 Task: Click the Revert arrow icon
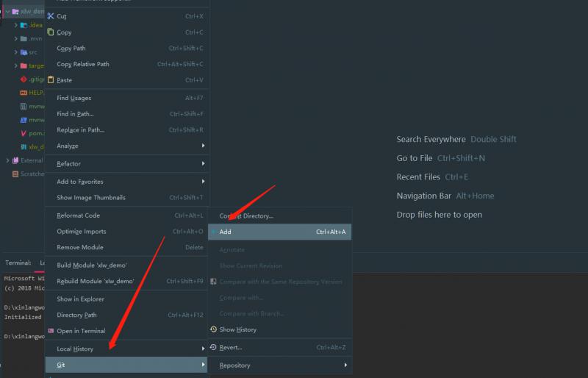(213, 347)
